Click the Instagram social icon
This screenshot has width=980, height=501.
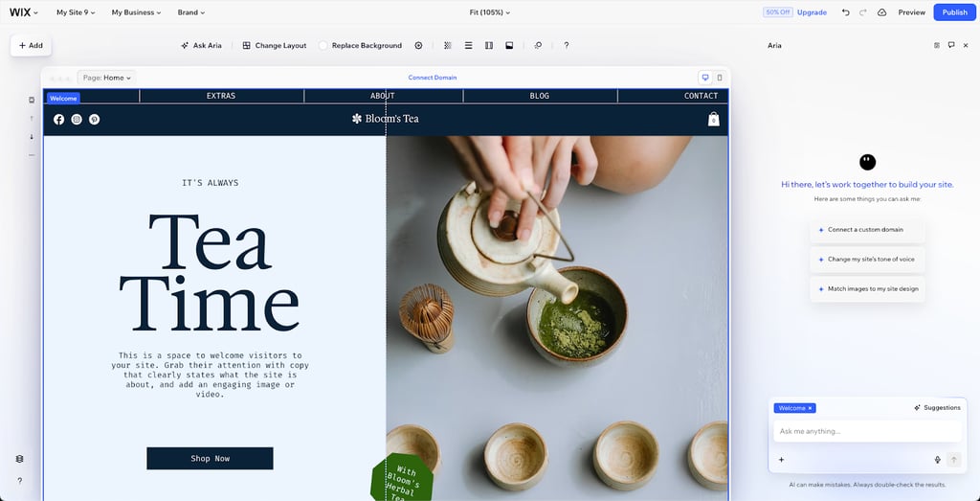[77, 120]
